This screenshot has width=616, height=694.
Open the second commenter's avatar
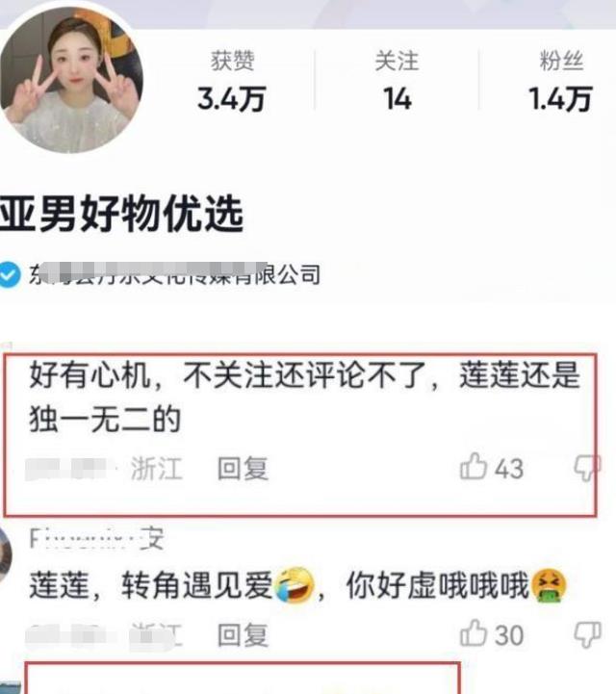click(5, 556)
